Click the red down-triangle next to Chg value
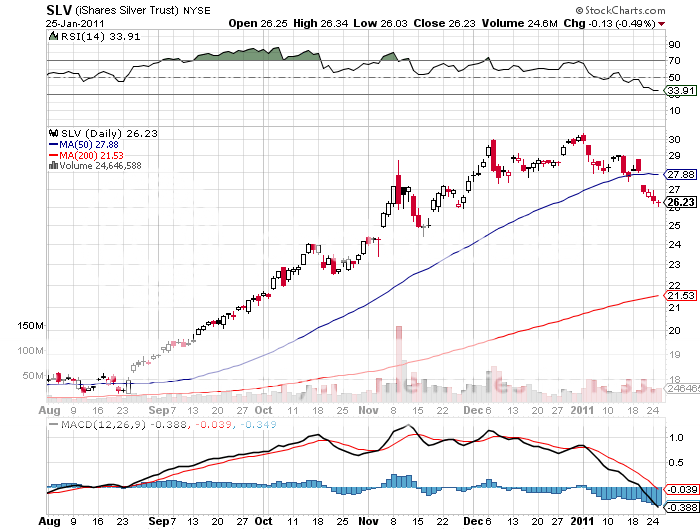Screen dimensions: 700x530 click(662, 24)
